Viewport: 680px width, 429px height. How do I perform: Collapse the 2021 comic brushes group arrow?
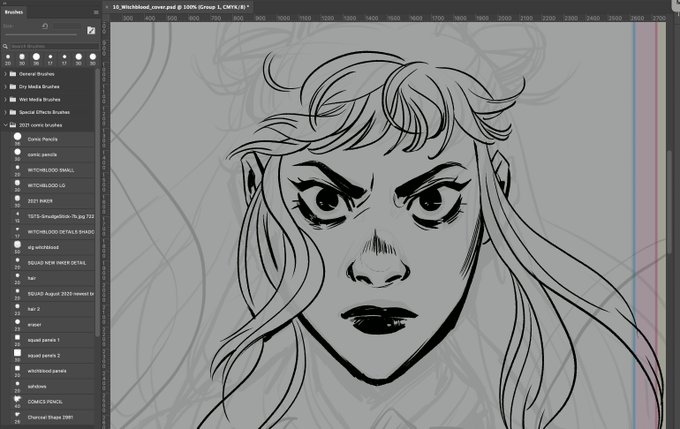click(5, 125)
